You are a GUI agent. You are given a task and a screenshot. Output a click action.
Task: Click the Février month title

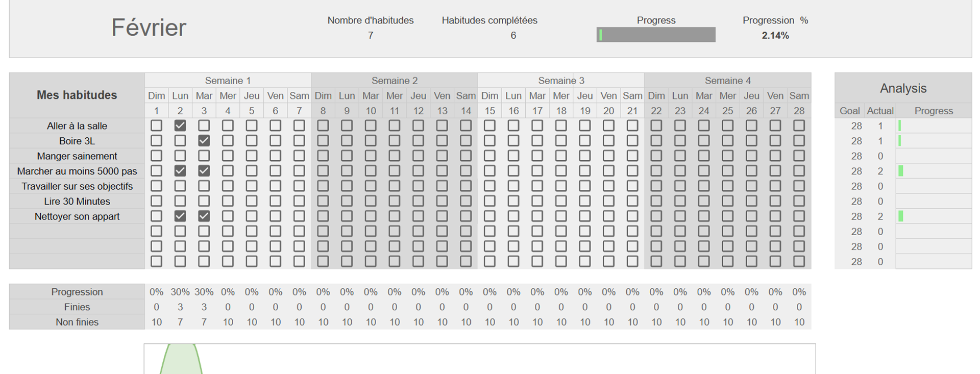pyautogui.click(x=149, y=28)
